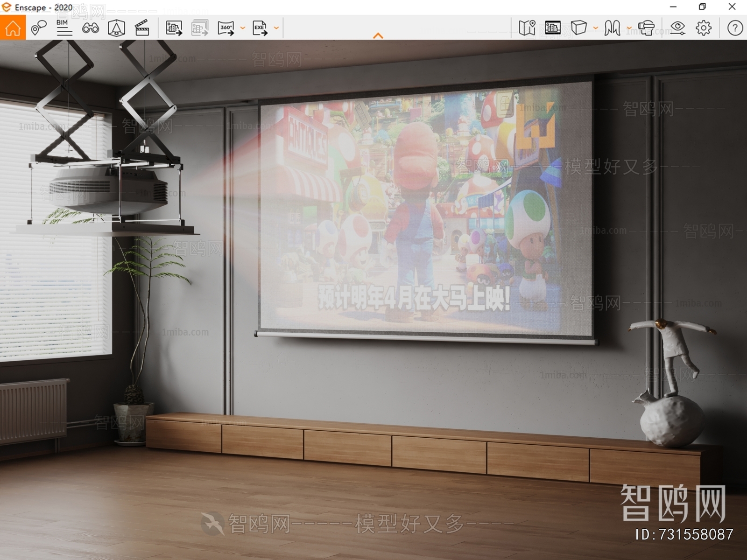
Task: Open Collaborative Annotations pin icon
Action: [38, 28]
